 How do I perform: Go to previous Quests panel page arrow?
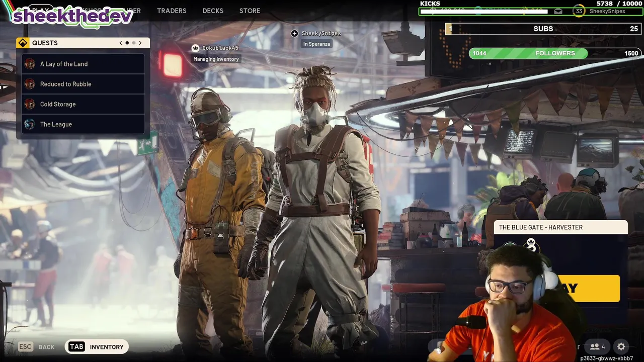coord(121,43)
